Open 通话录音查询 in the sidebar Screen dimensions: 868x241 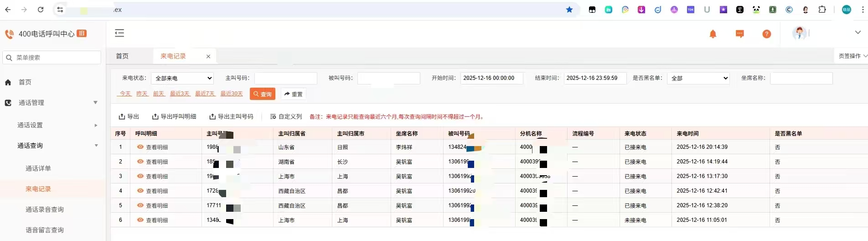click(45, 210)
